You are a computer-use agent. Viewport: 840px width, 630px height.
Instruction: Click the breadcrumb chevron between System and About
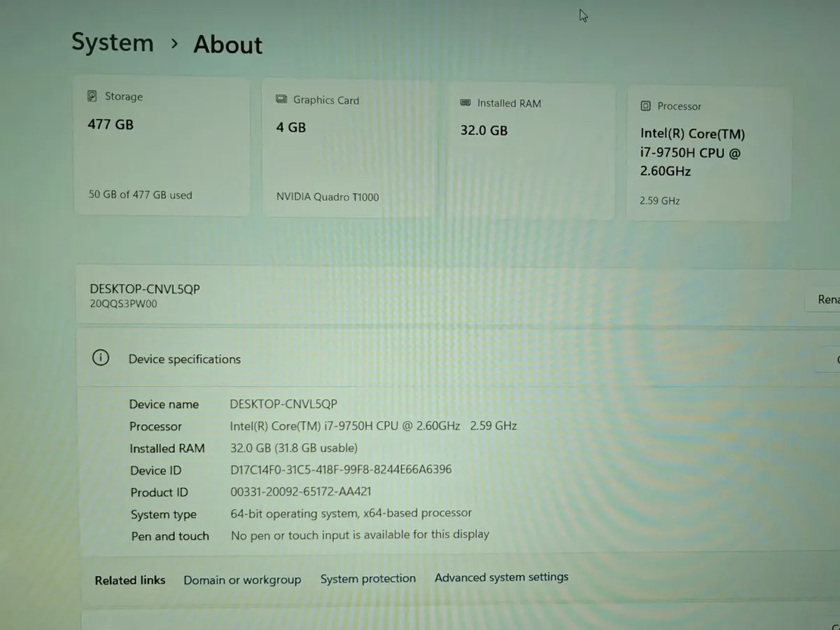coord(174,43)
